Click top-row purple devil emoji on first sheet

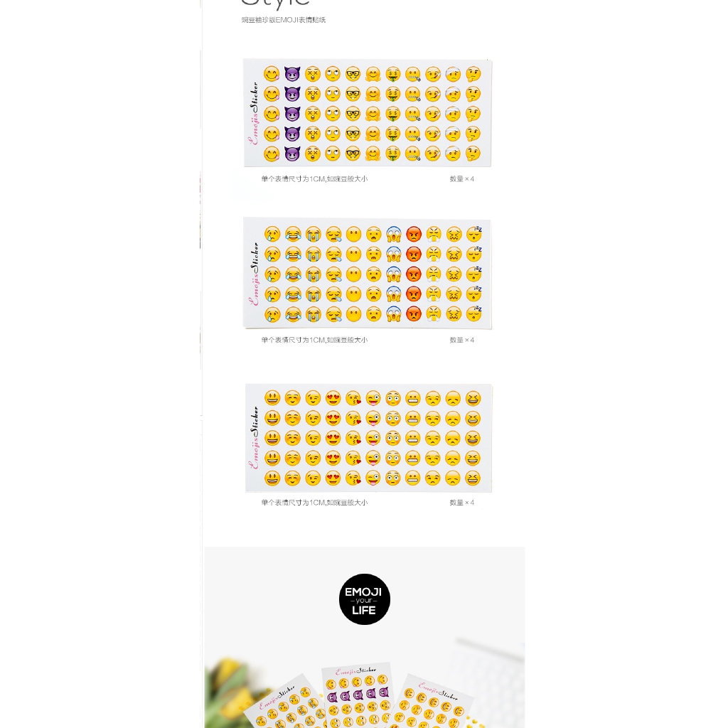[292, 74]
